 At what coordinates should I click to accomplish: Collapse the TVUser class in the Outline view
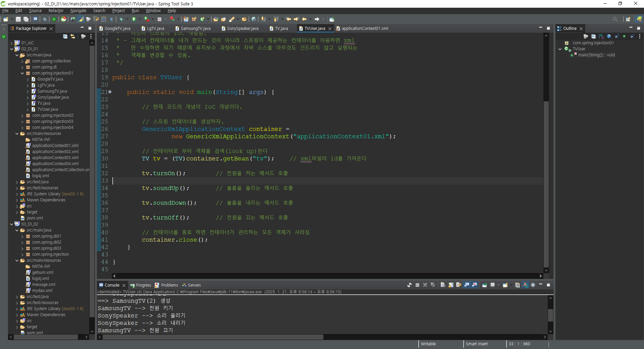560,49
